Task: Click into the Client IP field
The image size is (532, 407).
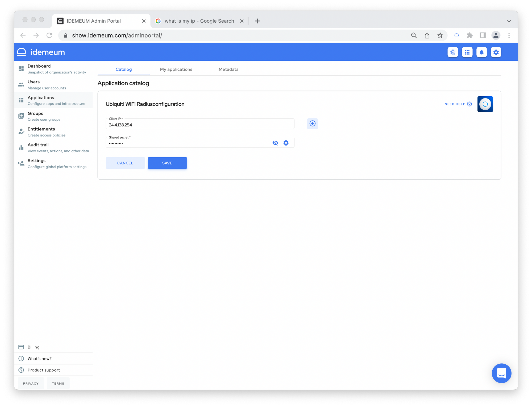Action: [200, 124]
